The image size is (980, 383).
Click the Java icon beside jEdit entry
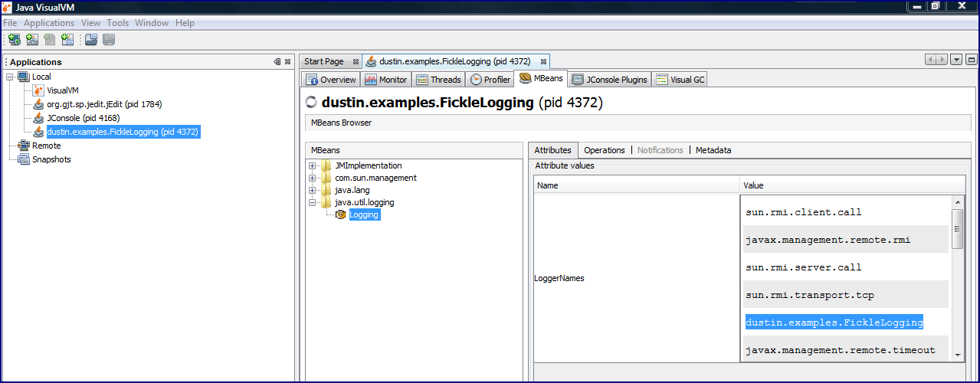click(x=39, y=104)
